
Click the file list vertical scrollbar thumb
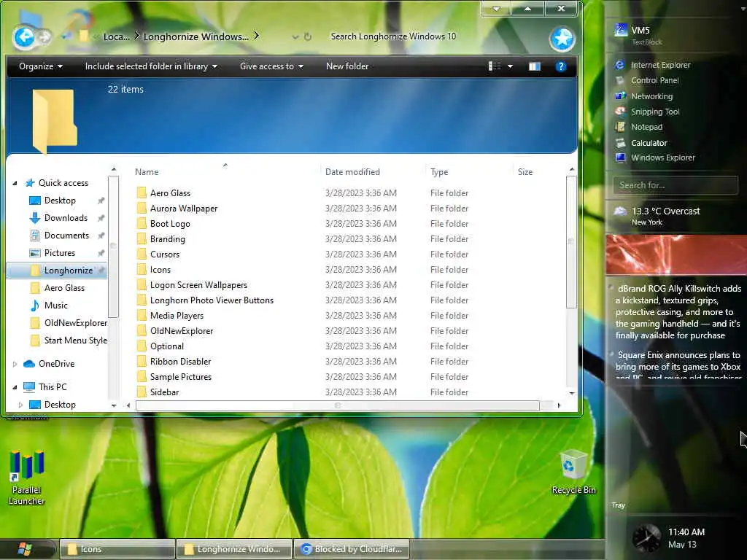[572, 242]
